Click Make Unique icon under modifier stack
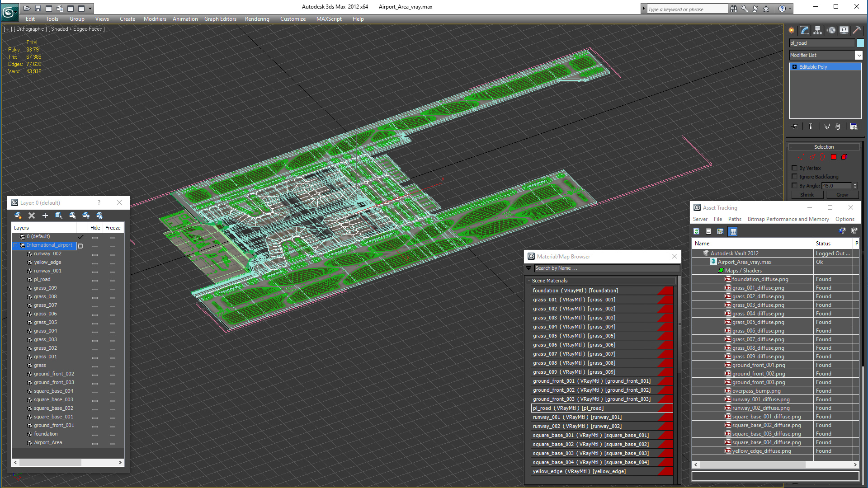The image size is (868, 488). 827,127
